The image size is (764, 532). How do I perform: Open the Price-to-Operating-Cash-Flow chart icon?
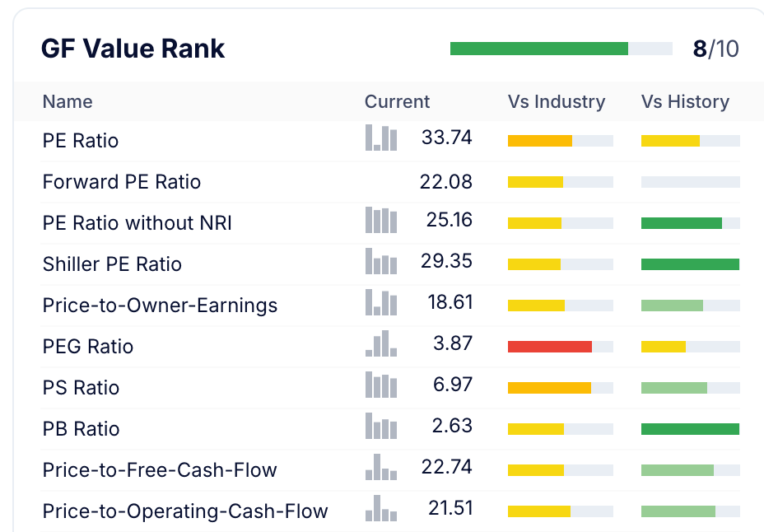[381, 508]
